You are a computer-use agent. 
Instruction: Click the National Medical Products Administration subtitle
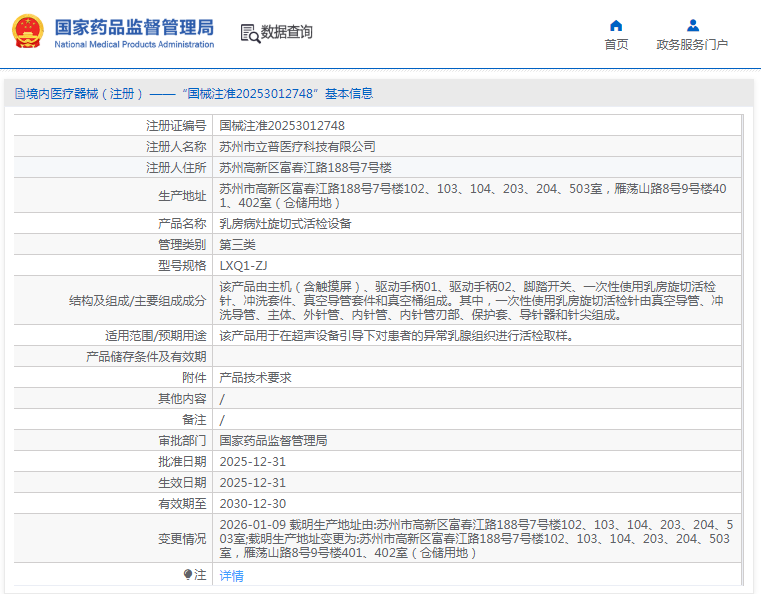coord(133,44)
